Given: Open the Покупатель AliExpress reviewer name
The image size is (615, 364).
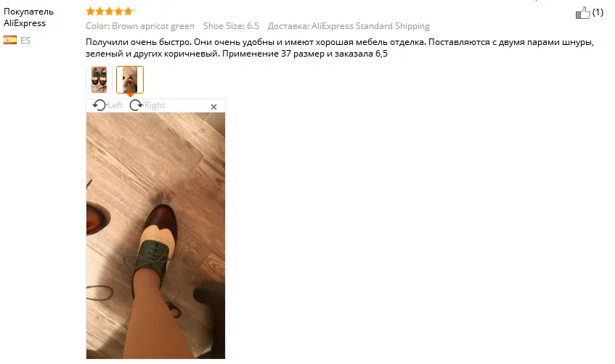Looking at the screenshot, I should point(28,17).
